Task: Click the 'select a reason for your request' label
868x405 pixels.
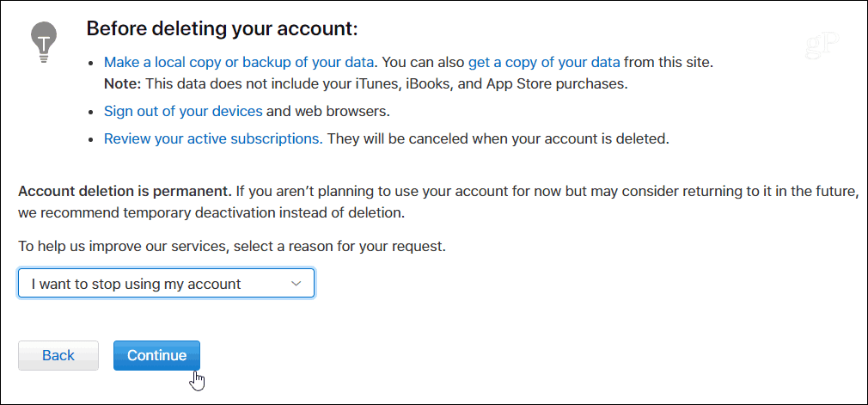Action: (x=339, y=246)
